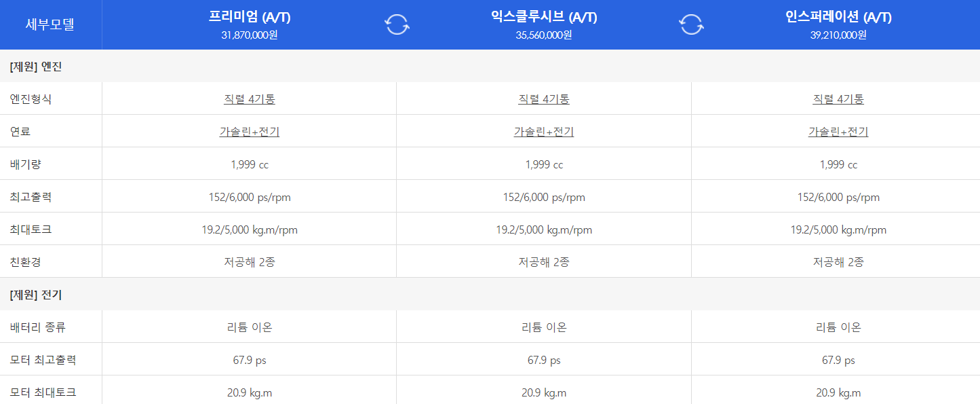The image size is (980, 404).
Task: Click 152/6,000 ps/rpm in 프리미엄 column
Action: pos(250,198)
